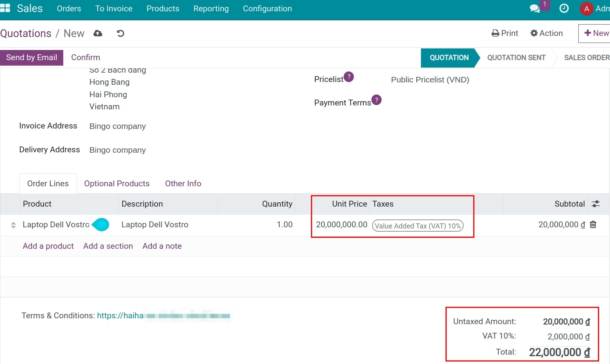Click Add a section below the order lines

108,246
